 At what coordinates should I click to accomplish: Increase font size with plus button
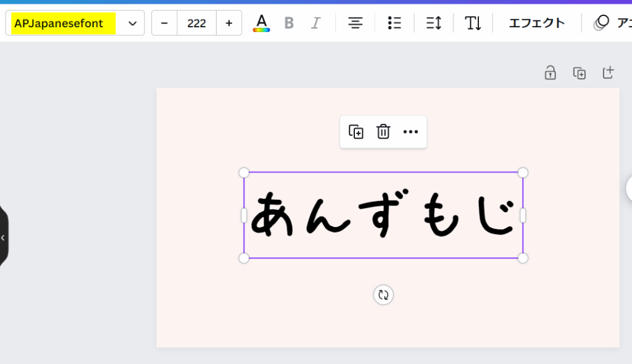click(x=229, y=23)
